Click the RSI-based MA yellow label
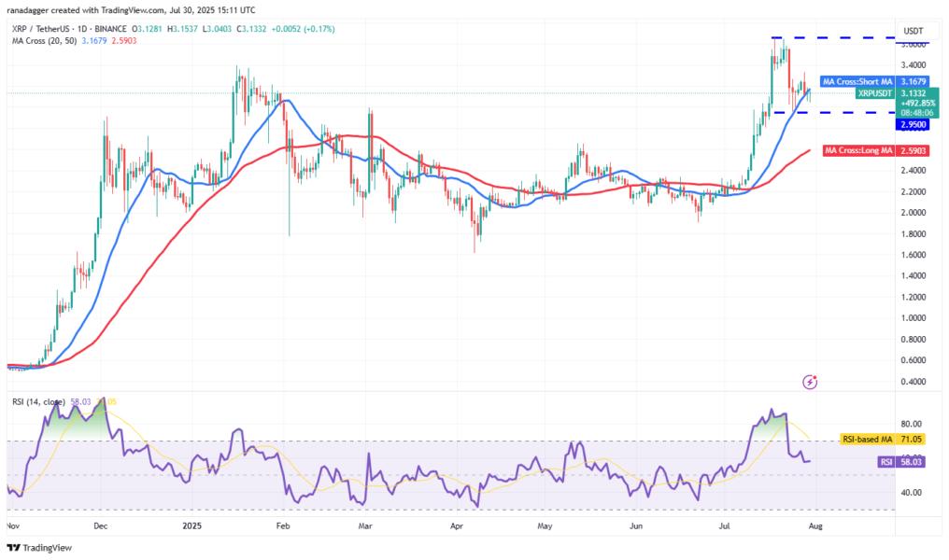Screen dimensions: 949x560 click(869, 437)
